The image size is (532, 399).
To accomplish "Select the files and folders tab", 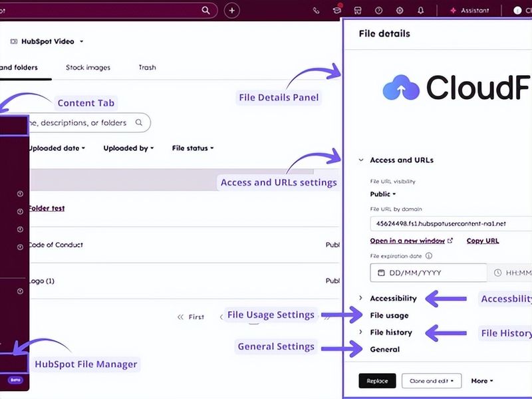I will [19, 68].
